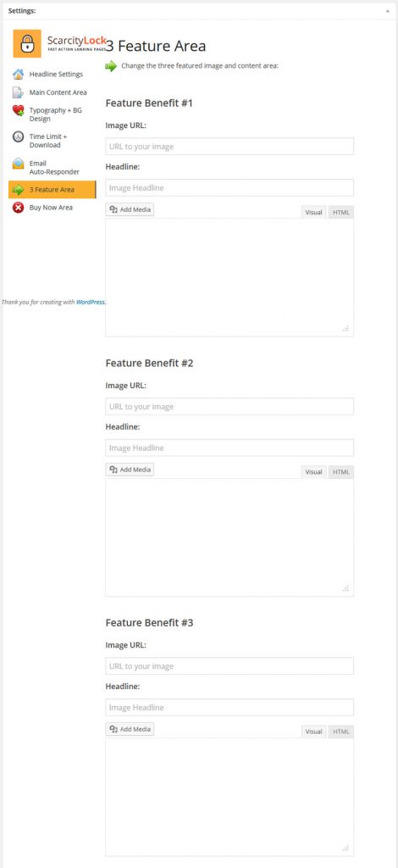Focus the Headline field of Feature Benefit #2
The image size is (398, 868).
click(229, 448)
